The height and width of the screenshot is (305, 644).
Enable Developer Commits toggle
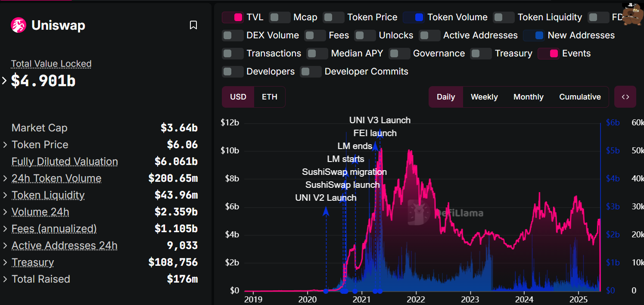(311, 72)
